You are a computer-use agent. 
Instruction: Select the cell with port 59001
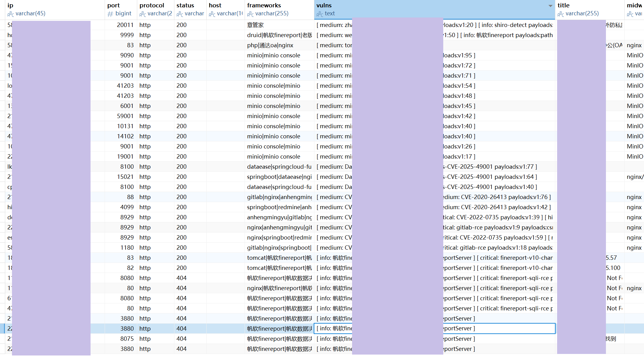click(121, 116)
